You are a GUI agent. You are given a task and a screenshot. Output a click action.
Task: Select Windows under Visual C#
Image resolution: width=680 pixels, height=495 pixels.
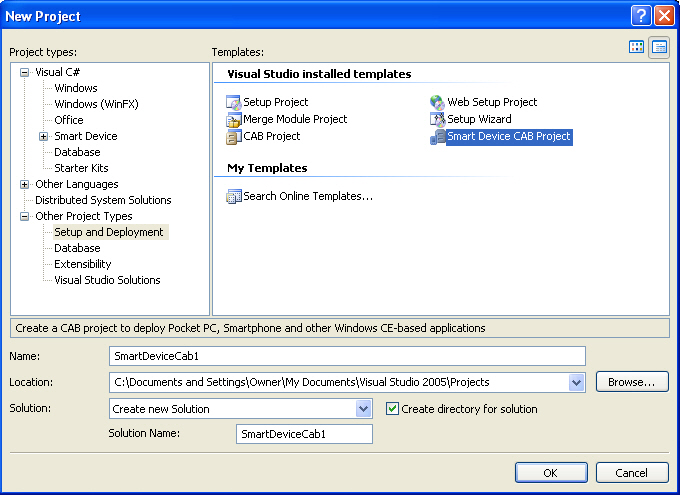76,88
